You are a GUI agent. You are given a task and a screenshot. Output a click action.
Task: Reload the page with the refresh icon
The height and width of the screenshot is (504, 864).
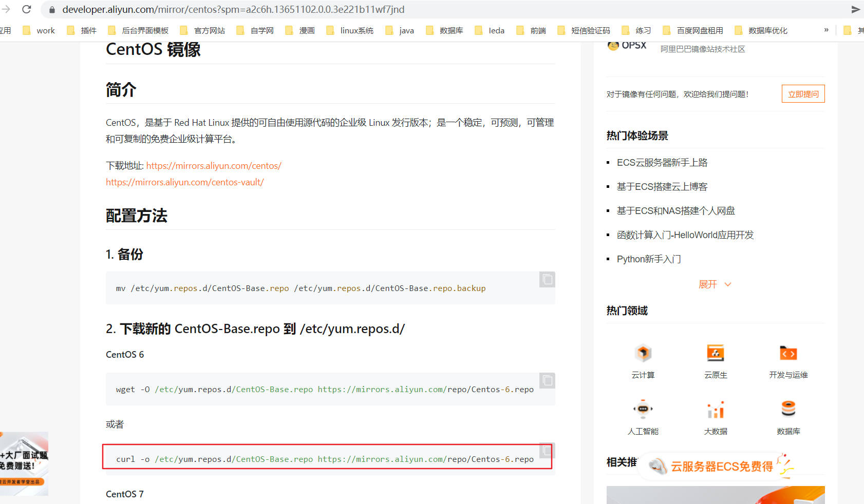click(x=27, y=9)
